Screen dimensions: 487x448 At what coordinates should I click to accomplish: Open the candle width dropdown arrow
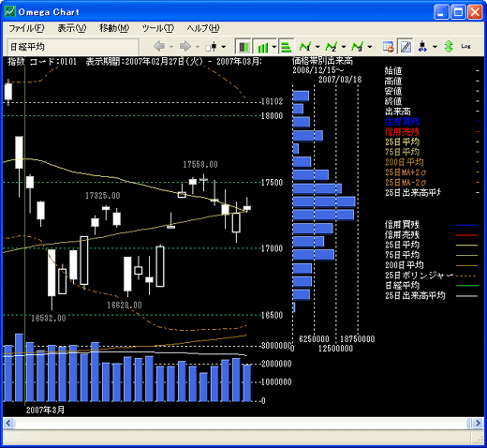(x=435, y=47)
